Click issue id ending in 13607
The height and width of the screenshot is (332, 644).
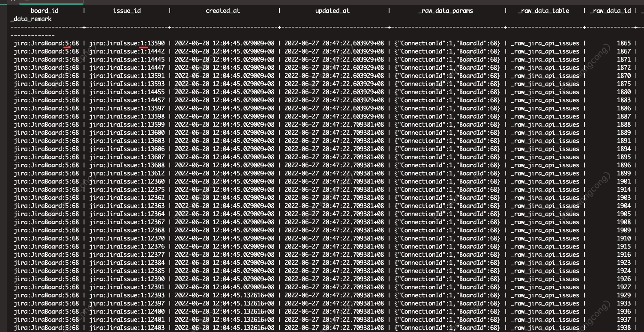point(127,157)
